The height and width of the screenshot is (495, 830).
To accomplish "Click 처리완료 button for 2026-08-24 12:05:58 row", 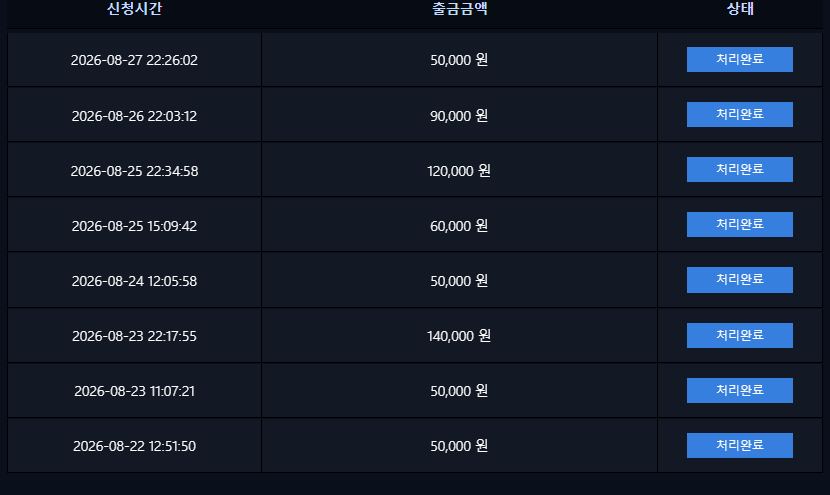I will click(739, 280).
